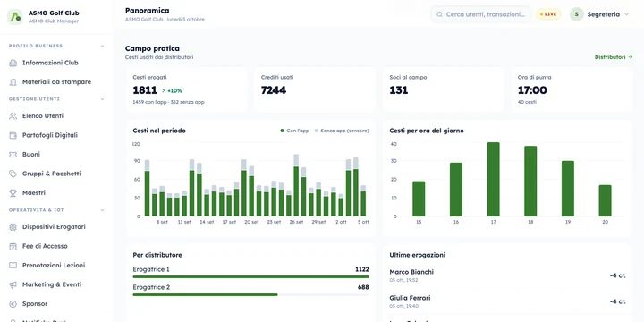Toggle the Con l'app legend entry
The height and width of the screenshot is (322, 644).
pyautogui.click(x=294, y=131)
